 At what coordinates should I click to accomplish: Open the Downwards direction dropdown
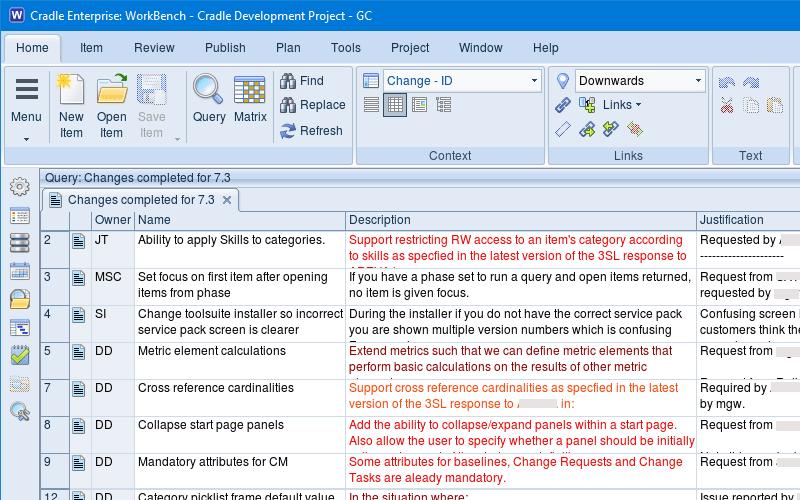coord(698,81)
